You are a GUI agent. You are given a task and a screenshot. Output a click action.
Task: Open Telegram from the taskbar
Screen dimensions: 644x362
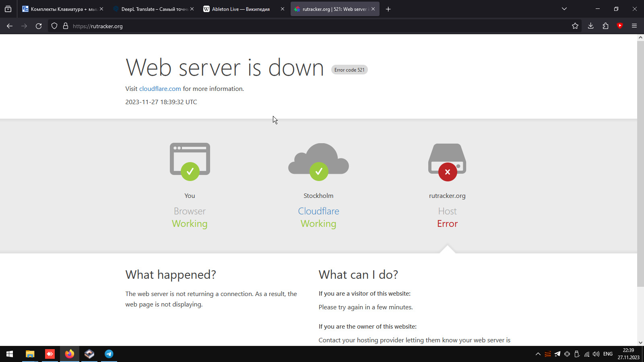[x=109, y=354]
